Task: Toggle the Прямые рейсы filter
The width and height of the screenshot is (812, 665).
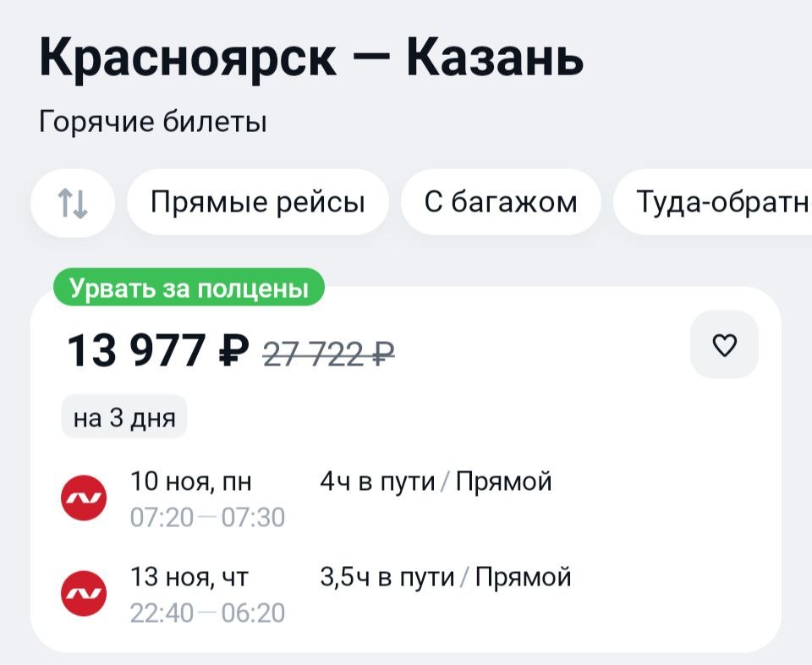Action: 258,202
